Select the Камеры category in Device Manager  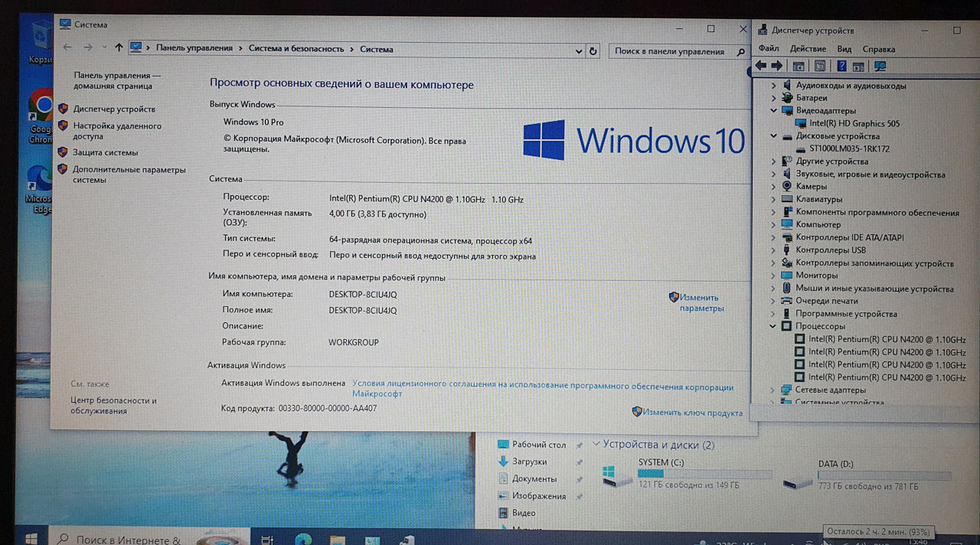tap(811, 187)
